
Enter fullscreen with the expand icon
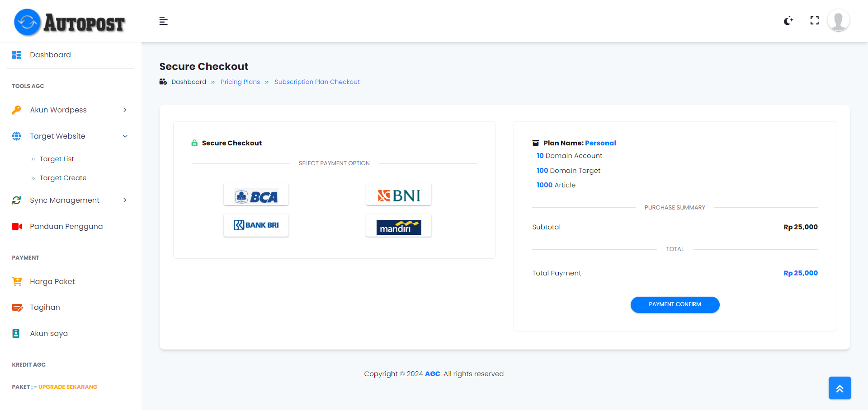point(815,21)
